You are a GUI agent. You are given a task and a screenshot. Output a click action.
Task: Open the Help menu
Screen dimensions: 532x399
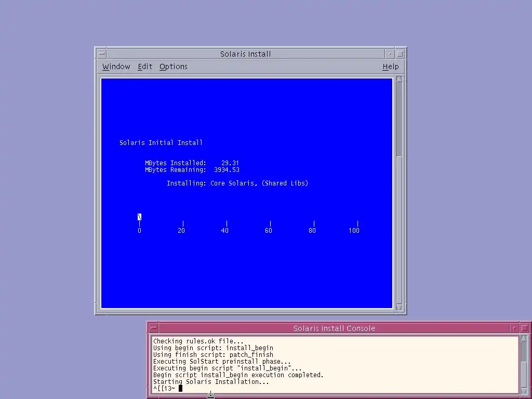click(x=391, y=66)
